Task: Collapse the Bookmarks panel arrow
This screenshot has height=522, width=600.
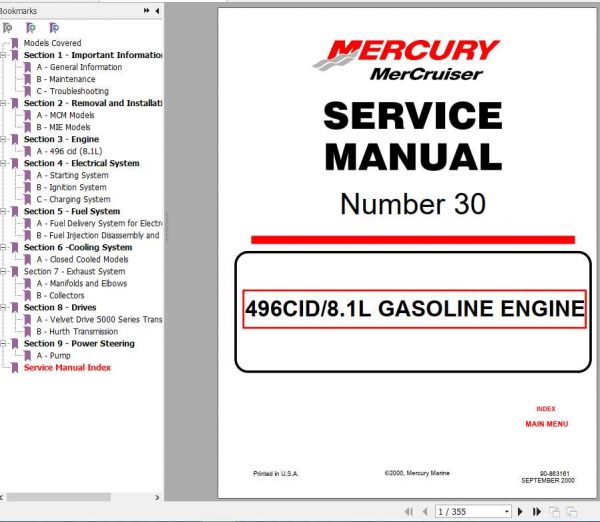Action: [157, 11]
